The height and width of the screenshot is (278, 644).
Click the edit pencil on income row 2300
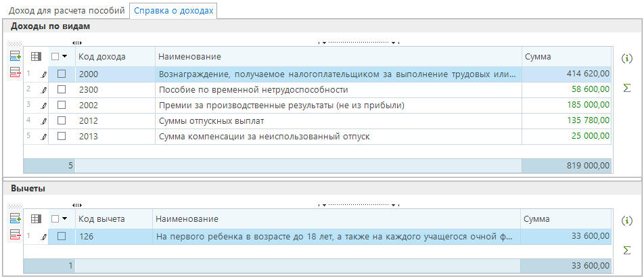coord(45,89)
